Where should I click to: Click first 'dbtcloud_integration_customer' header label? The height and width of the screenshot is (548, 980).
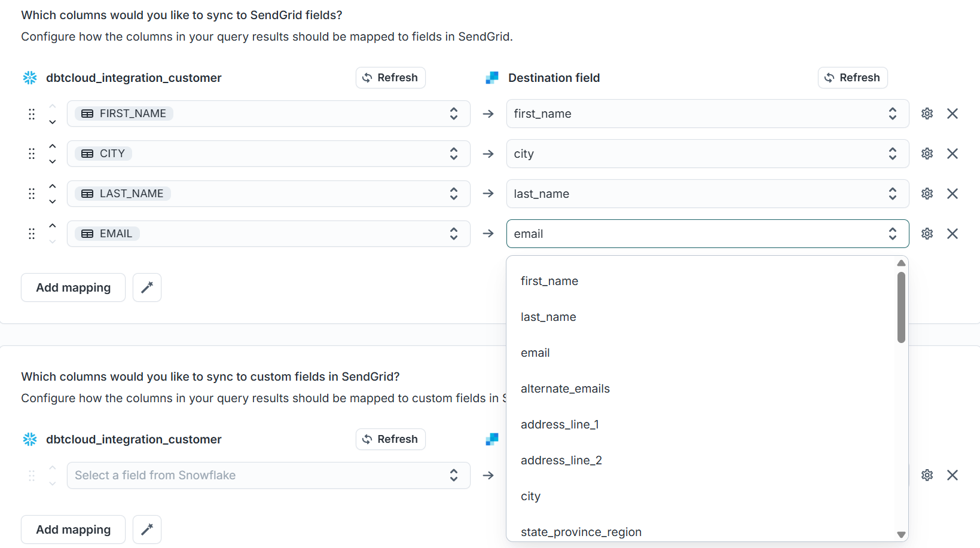(x=133, y=78)
